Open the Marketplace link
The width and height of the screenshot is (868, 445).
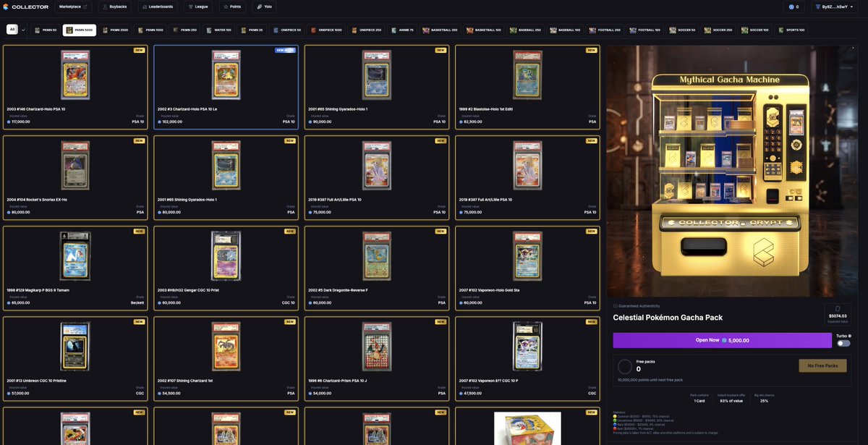tap(73, 7)
